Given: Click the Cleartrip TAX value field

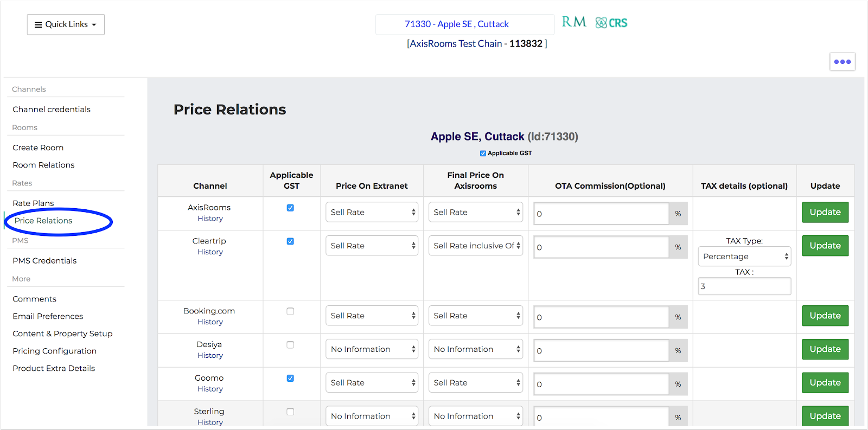Looking at the screenshot, I should tap(744, 286).
